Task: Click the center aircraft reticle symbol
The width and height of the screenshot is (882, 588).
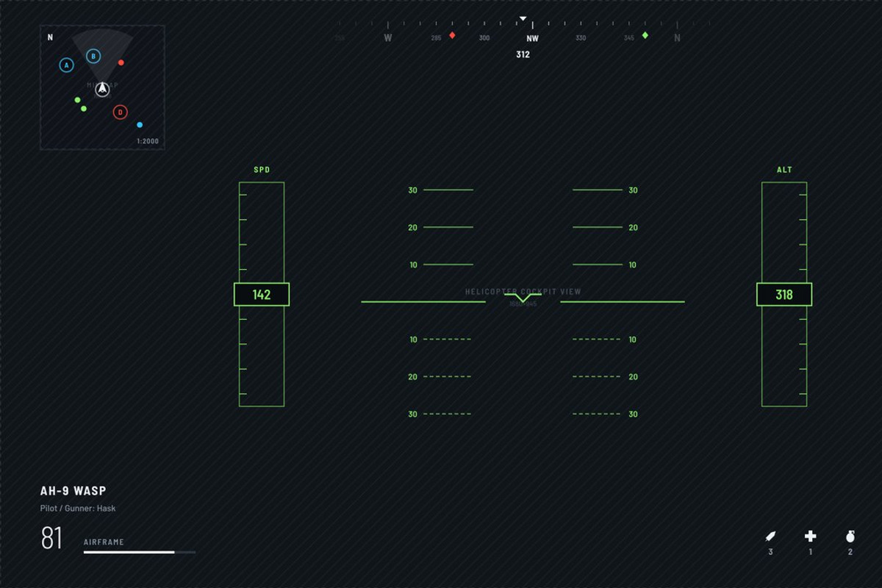Action: pyautogui.click(x=523, y=296)
